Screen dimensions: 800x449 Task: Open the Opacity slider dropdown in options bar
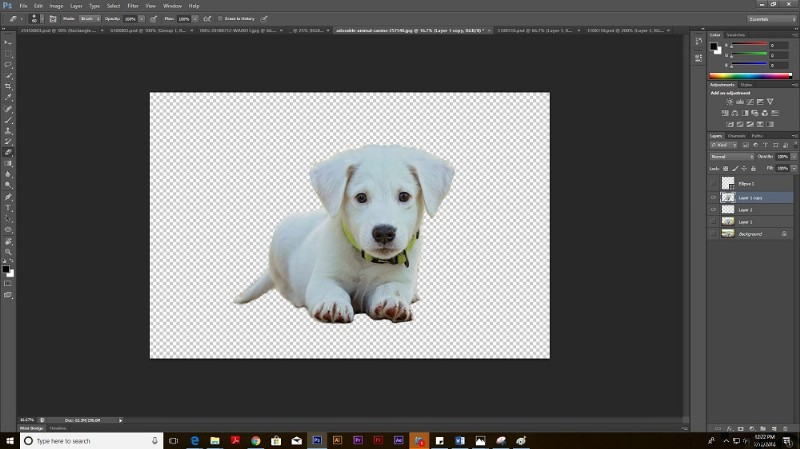[x=141, y=19]
